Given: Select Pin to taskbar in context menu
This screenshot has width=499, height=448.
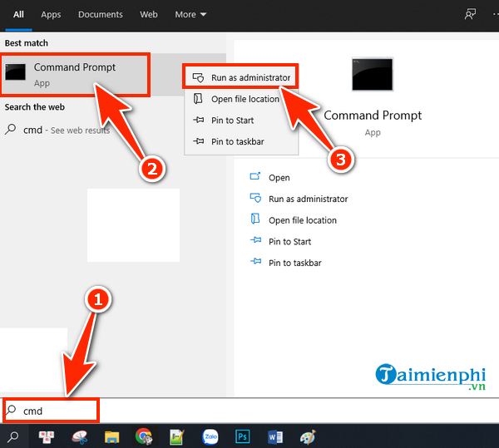Looking at the screenshot, I should (241, 141).
